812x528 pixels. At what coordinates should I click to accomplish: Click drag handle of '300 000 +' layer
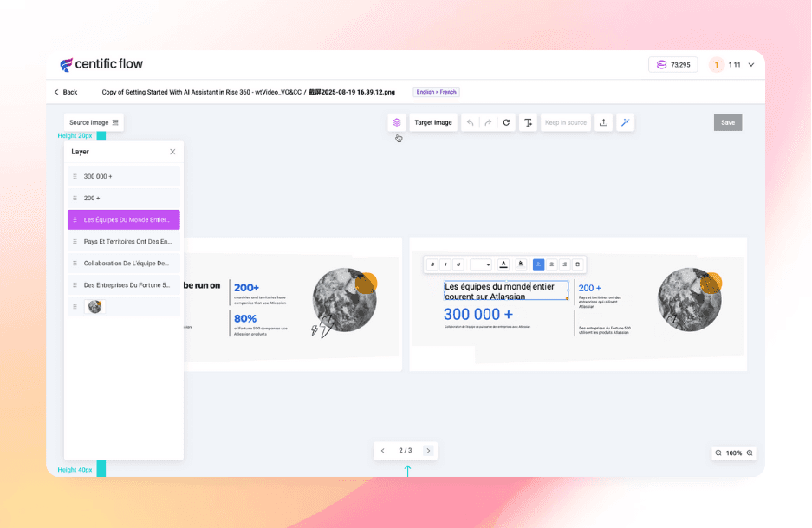(x=75, y=176)
